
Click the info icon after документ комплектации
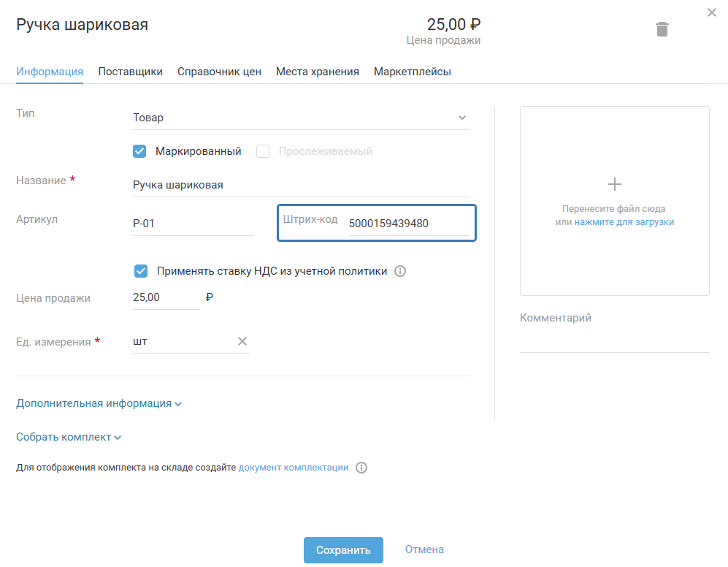[x=361, y=468]
